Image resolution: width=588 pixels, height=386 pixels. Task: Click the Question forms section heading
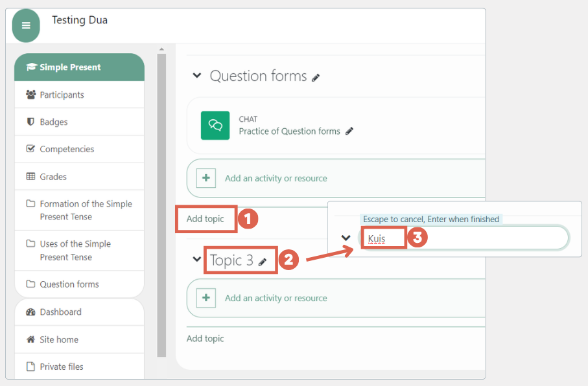[258, 76]
